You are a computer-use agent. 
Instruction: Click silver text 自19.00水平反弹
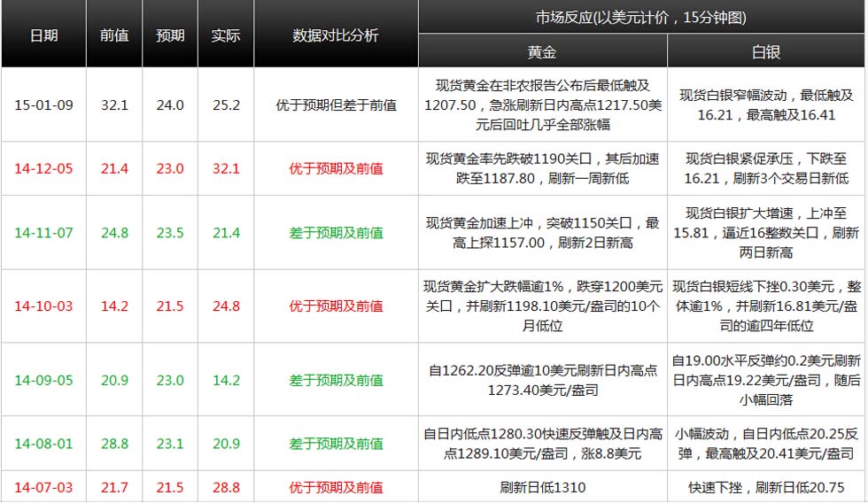pos(766,380)
